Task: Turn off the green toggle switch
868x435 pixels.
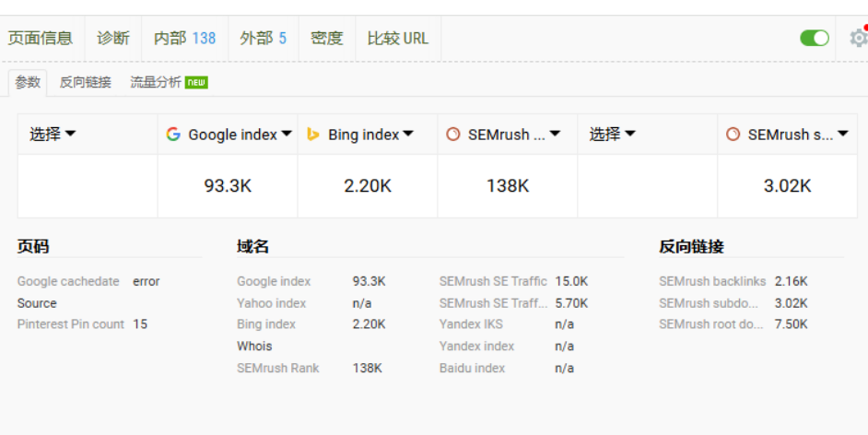Action: point(815,38)
